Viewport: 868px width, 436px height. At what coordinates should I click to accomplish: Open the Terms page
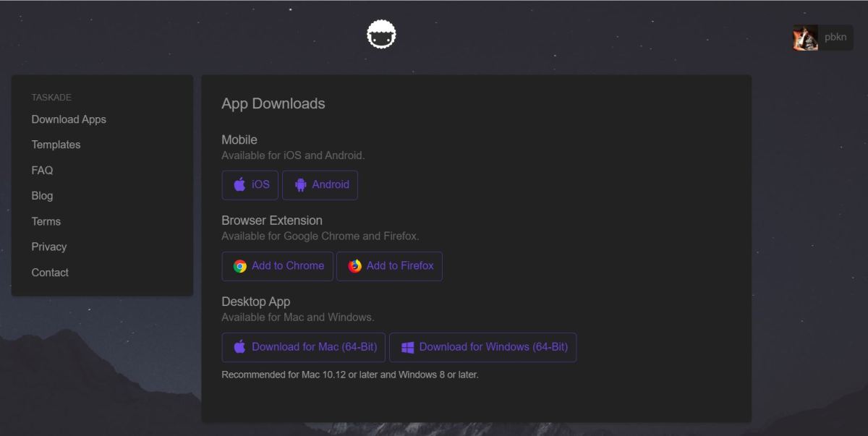pos(46,221)
